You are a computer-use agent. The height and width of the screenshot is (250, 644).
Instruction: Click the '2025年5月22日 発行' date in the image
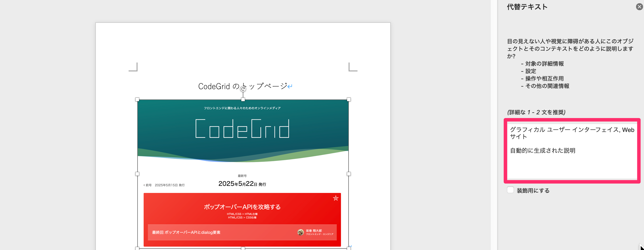pos(242,184)
